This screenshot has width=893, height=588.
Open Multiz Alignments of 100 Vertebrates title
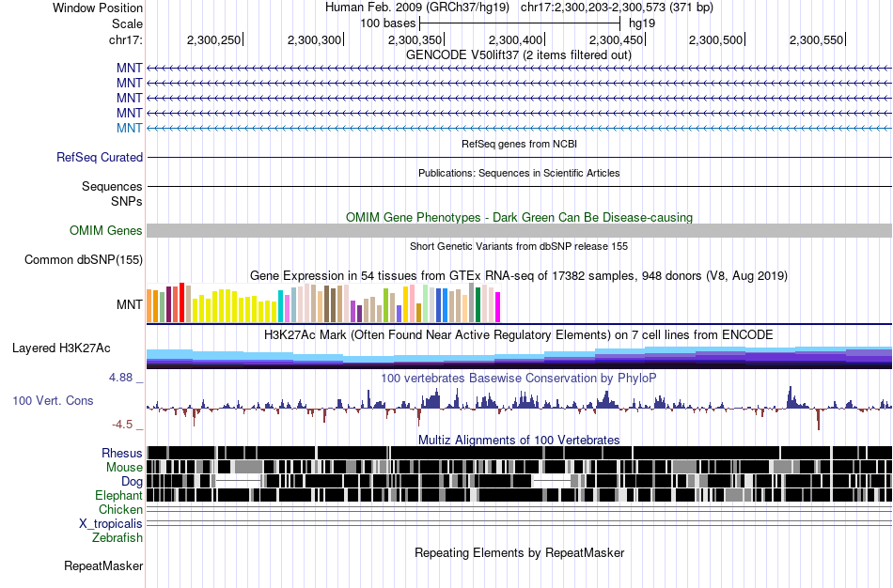click(x=519, y=440)
